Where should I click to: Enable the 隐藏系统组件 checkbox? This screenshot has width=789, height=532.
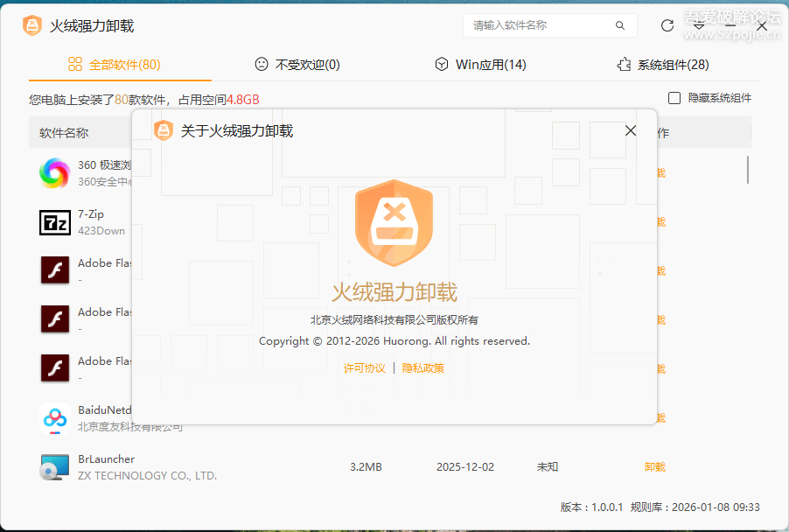click(674, 98)
